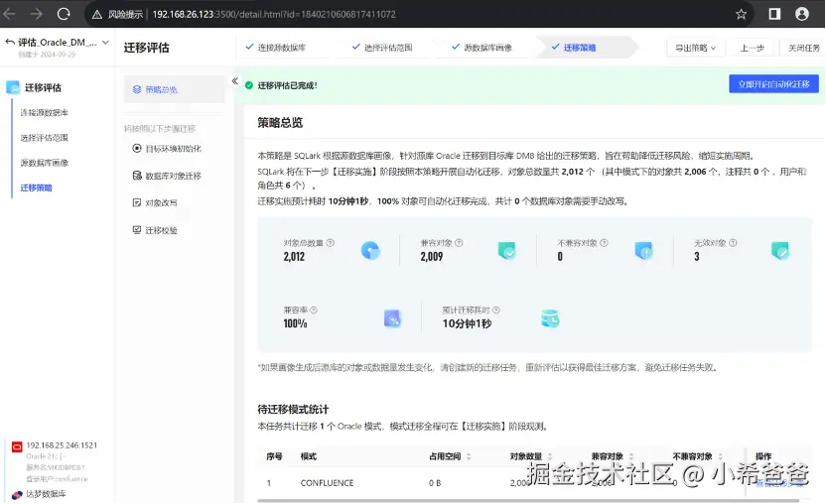Open the browser side panel icon
The width and height of the screenshot is (826, 504).
774,14
